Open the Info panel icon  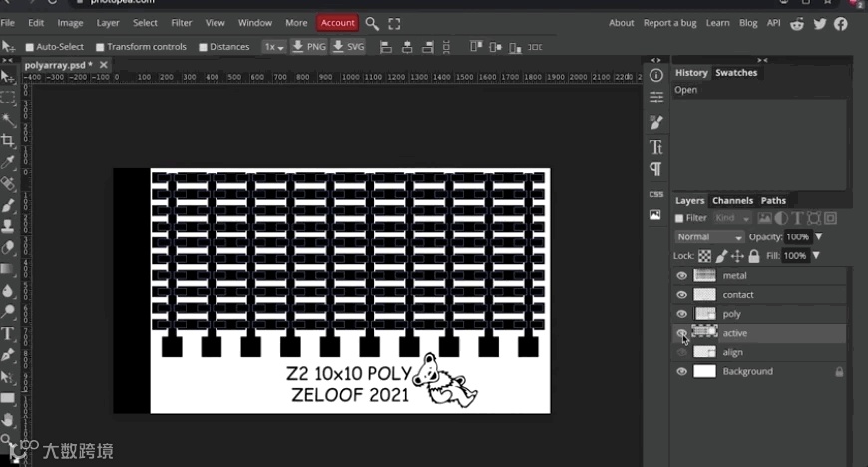(x=655, y=75)
